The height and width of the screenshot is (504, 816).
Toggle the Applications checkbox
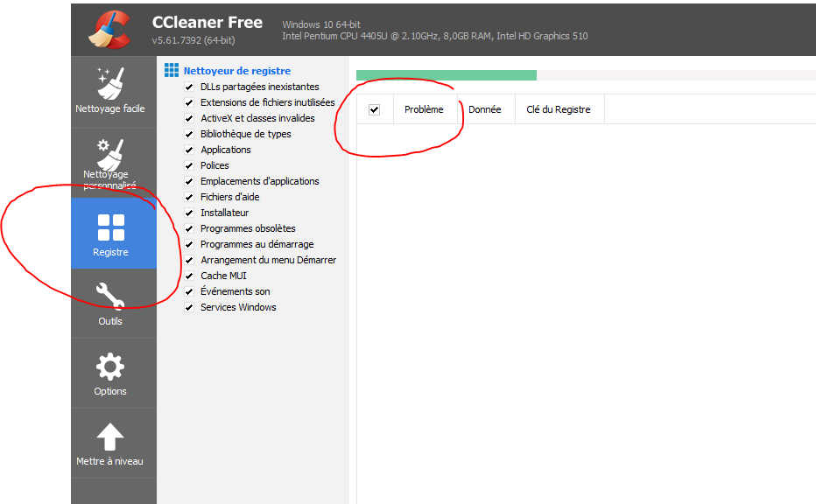click(189, 150)
